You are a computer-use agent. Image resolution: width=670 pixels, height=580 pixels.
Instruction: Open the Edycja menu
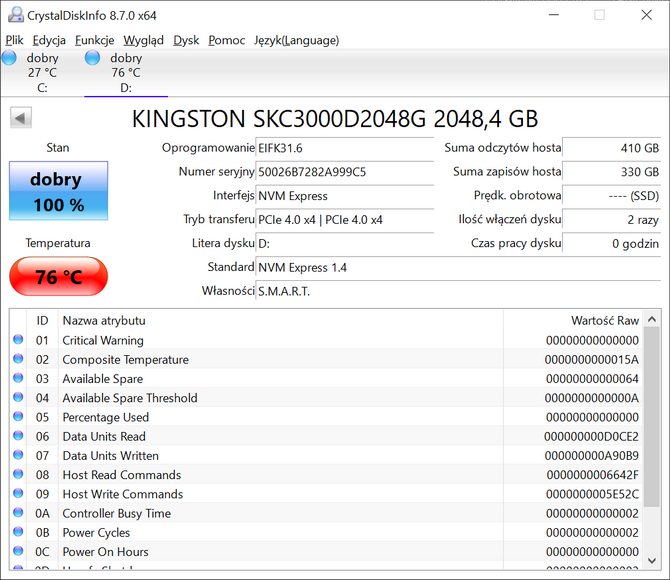49,40
